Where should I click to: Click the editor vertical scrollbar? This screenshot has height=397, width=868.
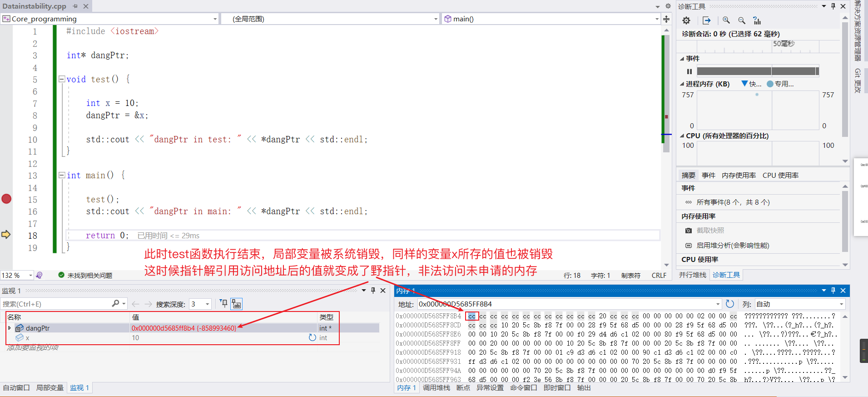pyautogui.click(x=666, y=148)
